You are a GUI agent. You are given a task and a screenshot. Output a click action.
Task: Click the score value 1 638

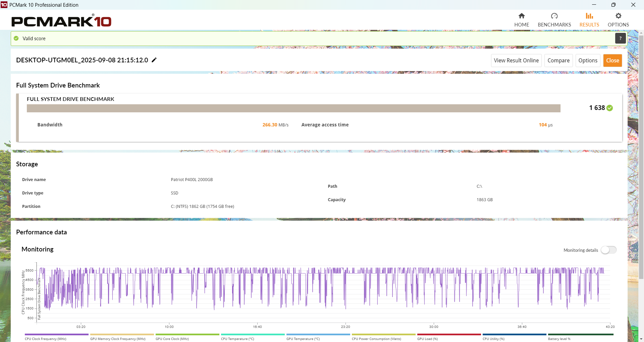coord(597,108)
